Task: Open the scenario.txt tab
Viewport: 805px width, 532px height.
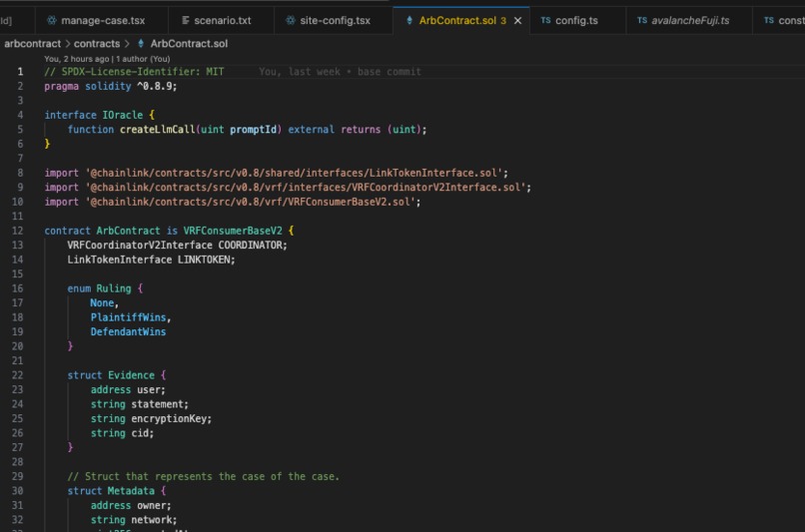Action: pos(222,21)
